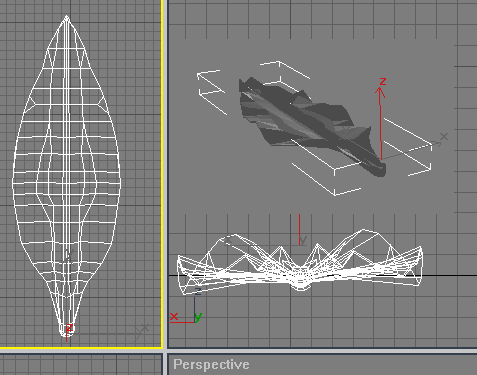Grab the red Z axis arrow of the gizmo
477x375 pixels.
tap(381, 118)
